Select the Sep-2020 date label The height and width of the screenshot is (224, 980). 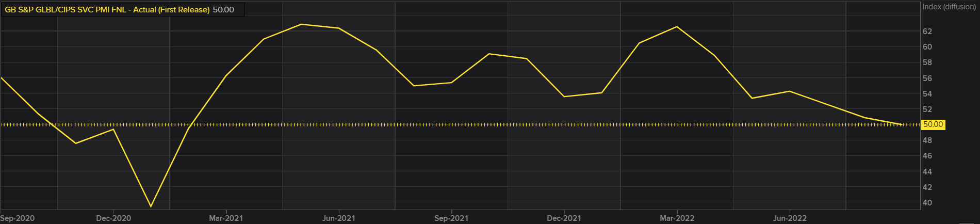pos(18,218)
